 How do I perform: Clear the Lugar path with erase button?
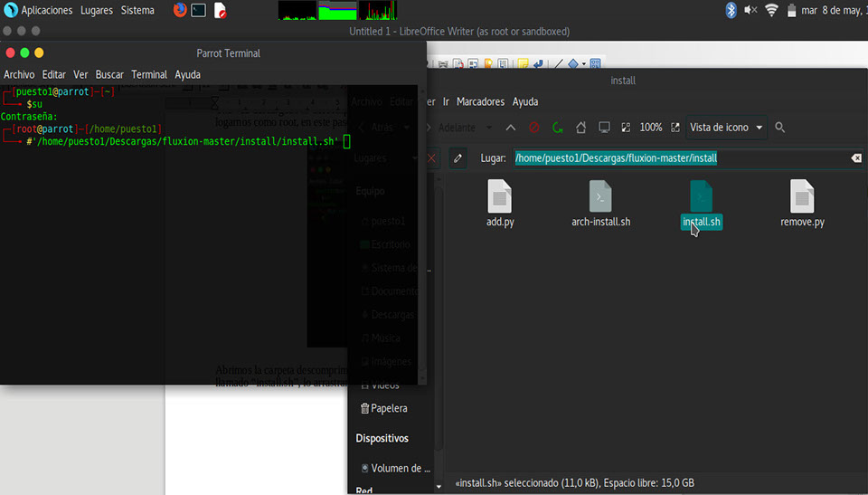pos(855,158)
